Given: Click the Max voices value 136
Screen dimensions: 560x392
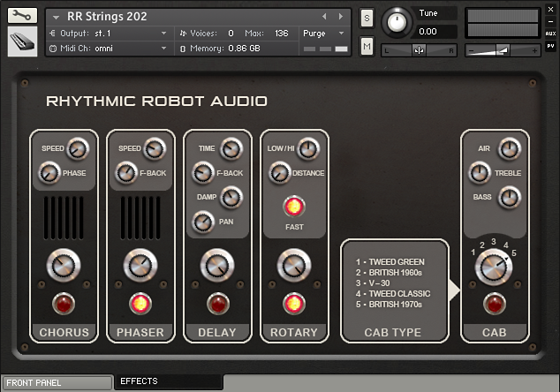Looking at the screenshot, I should [x=282, y=34].
